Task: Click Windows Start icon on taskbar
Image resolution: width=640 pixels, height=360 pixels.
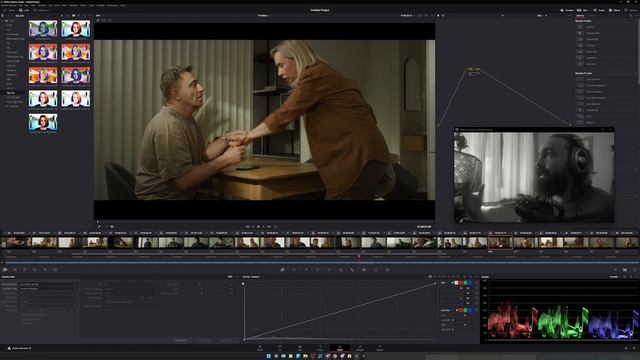Action: click(269, 356)
